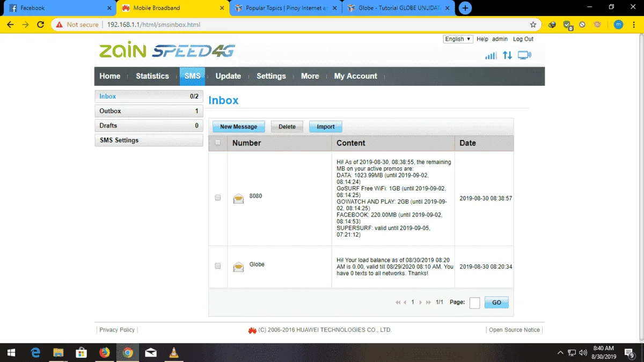Click the volume speaker icon in tray

pos(582,352)
